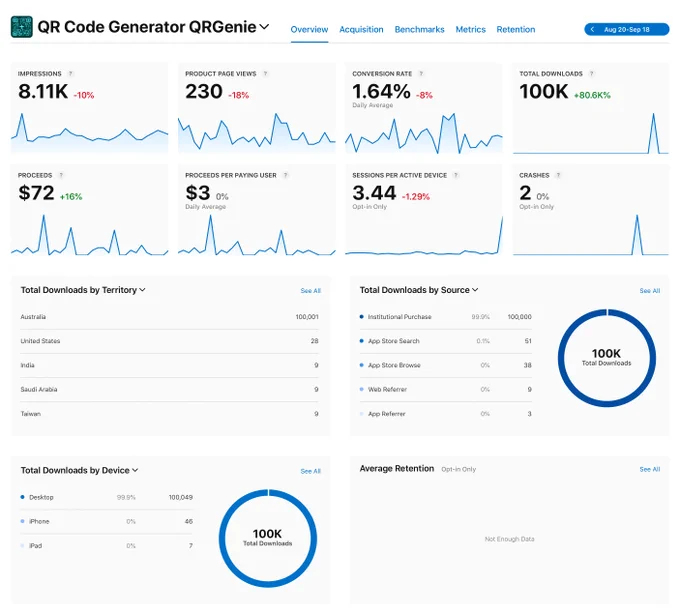Image resolution: width=680 pixels, height=613 pixels.
Task: Click the Desktop device row
Action: [x=107, y=497]
